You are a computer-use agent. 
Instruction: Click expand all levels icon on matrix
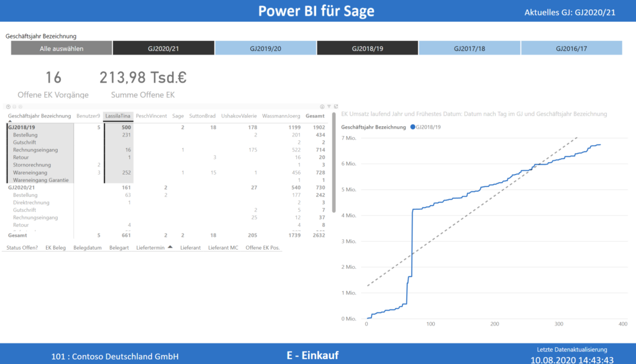20,107
